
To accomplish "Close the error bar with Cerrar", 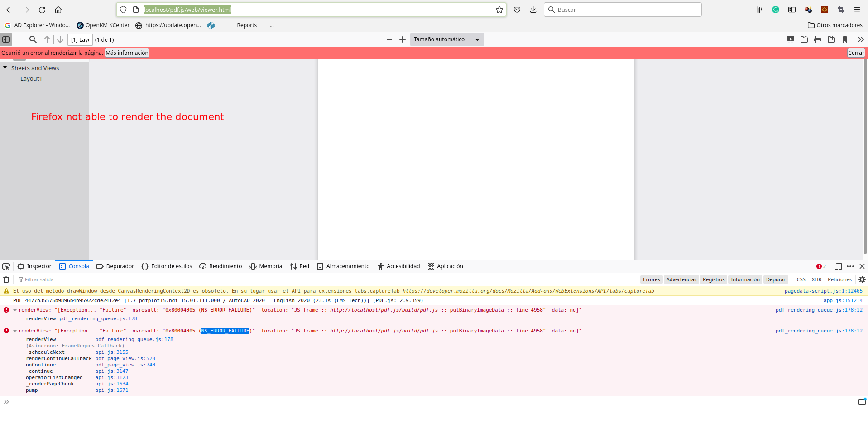I will coord(856,53).
